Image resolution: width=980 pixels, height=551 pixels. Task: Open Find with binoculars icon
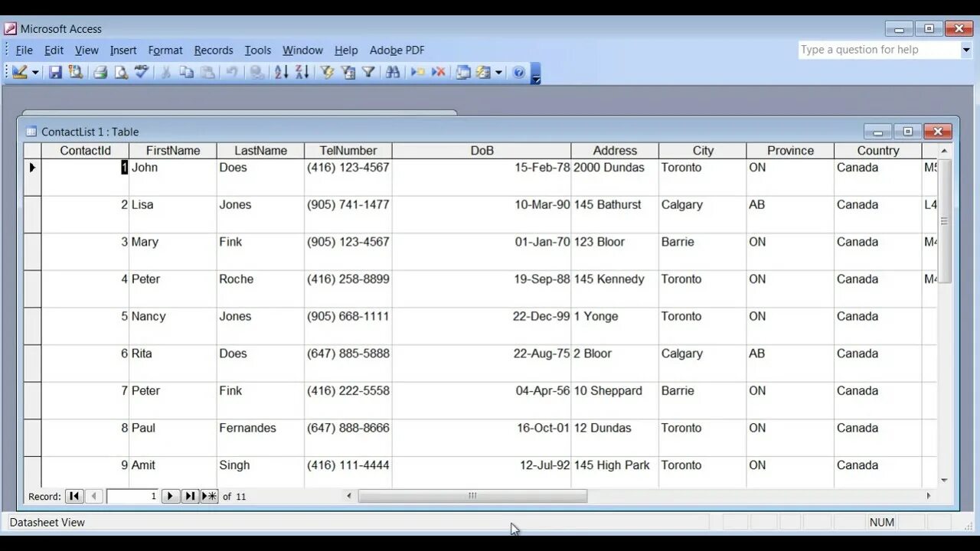[393, 73]
